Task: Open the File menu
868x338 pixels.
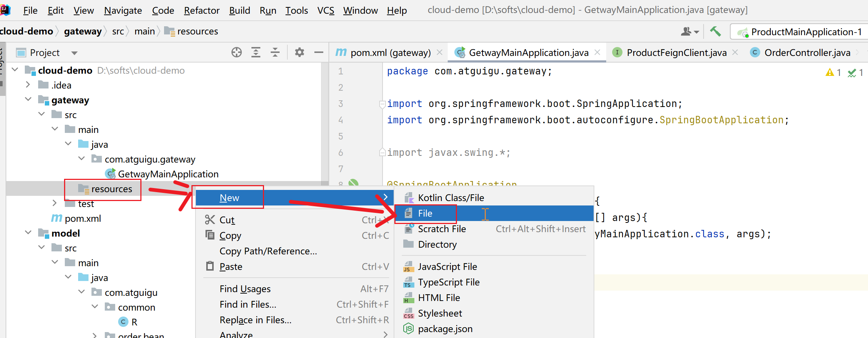Action: [x=30, y=10]
